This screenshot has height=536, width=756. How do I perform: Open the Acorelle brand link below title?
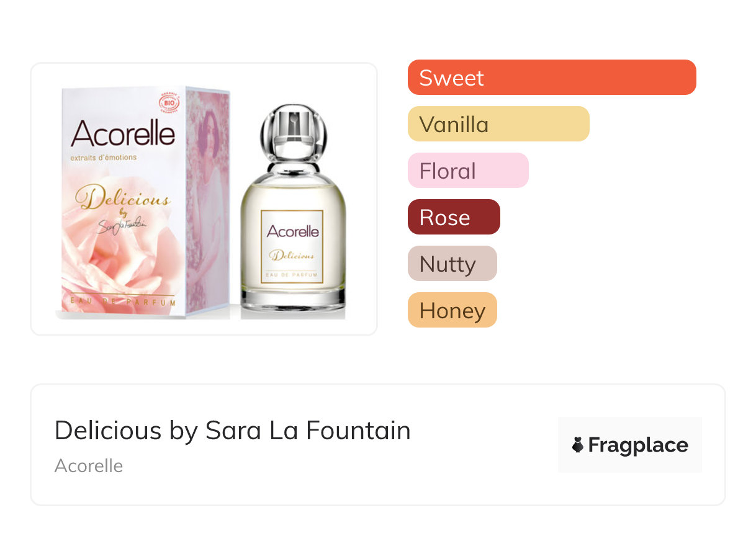coord(89,466)
